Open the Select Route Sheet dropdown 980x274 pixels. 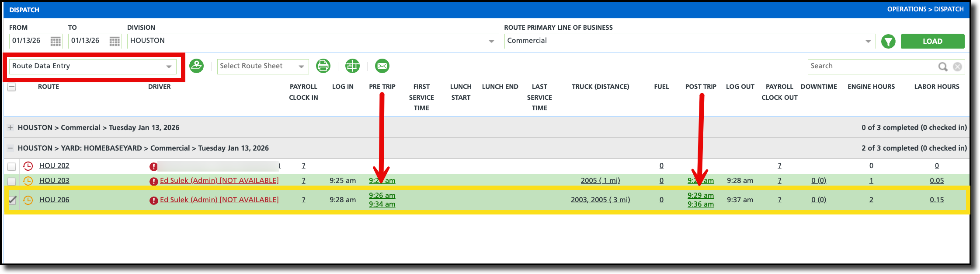[263, 66]
